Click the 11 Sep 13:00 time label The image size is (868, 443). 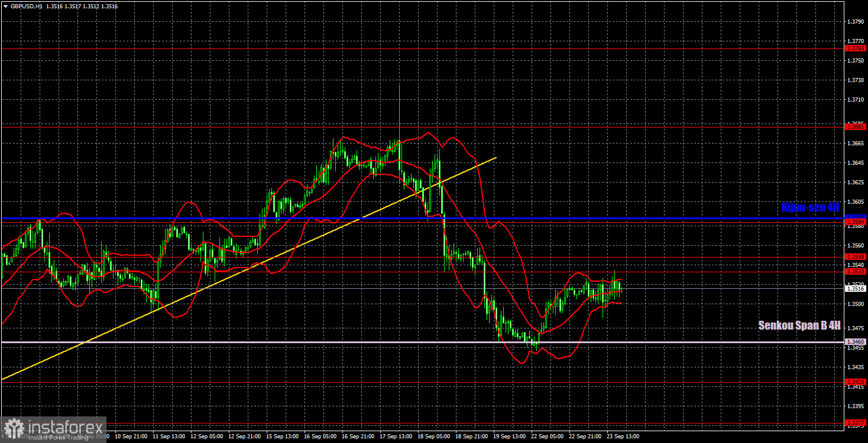click(170, 437)
